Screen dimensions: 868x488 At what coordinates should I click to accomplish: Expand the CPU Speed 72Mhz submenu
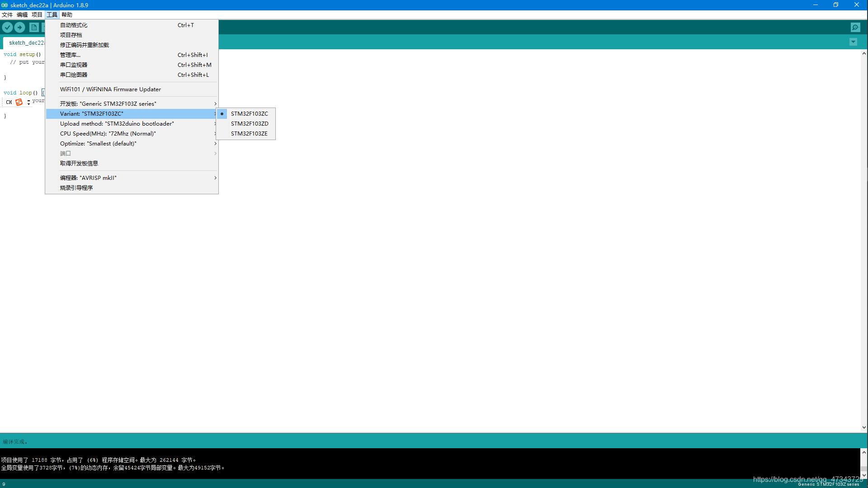click(132, 134)
